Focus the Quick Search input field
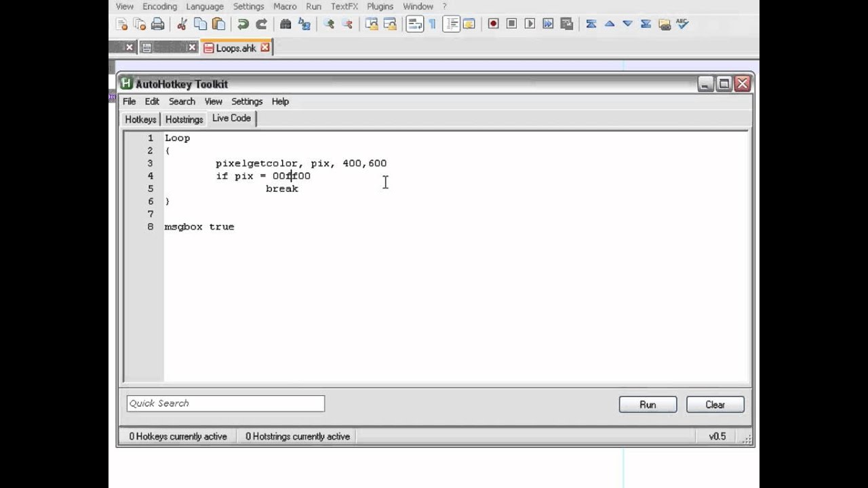This screenshot has width=868, height=488. [226, 403]
